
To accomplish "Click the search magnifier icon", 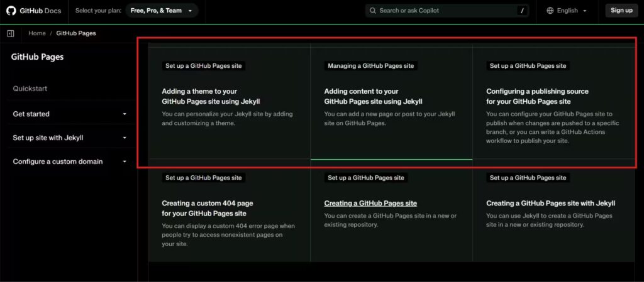I will coord(373,11).
